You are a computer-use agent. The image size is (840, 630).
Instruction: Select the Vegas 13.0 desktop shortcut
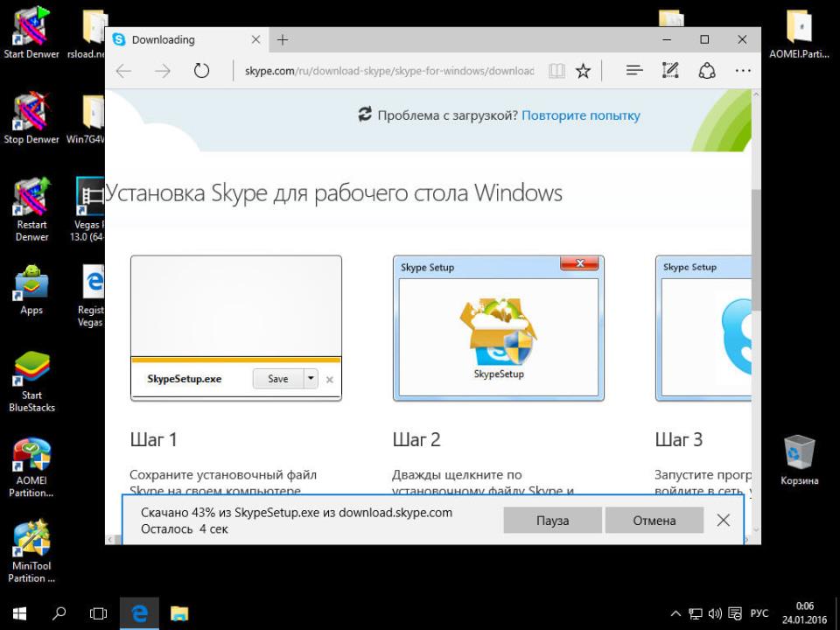(x=87, y=209)
